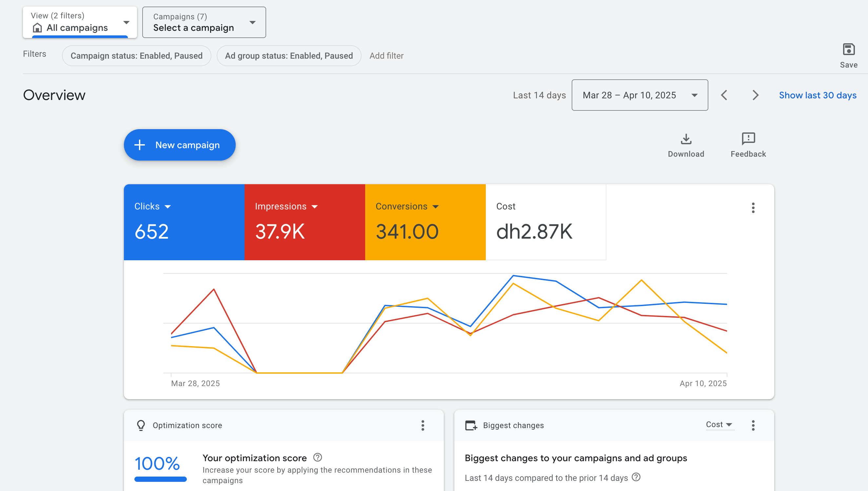Go to next date range arrow
The height and width of the screenshot is (491, 868).
[755, 95]
